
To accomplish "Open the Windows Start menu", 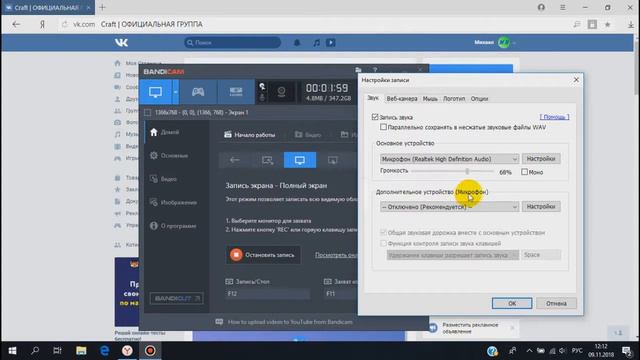I will click(12, 351).
